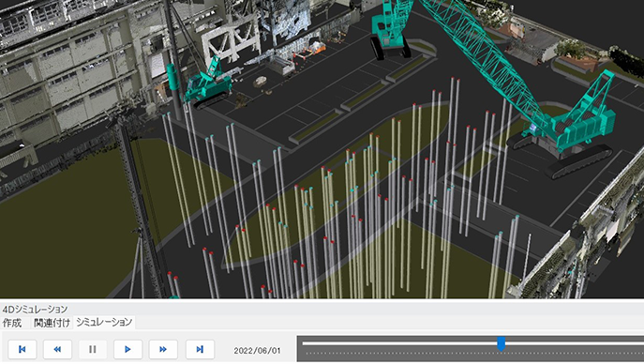Click the 2022/06/01 date display
The height and width of the screenshot is (364, 644).
(x=257, y=351)
